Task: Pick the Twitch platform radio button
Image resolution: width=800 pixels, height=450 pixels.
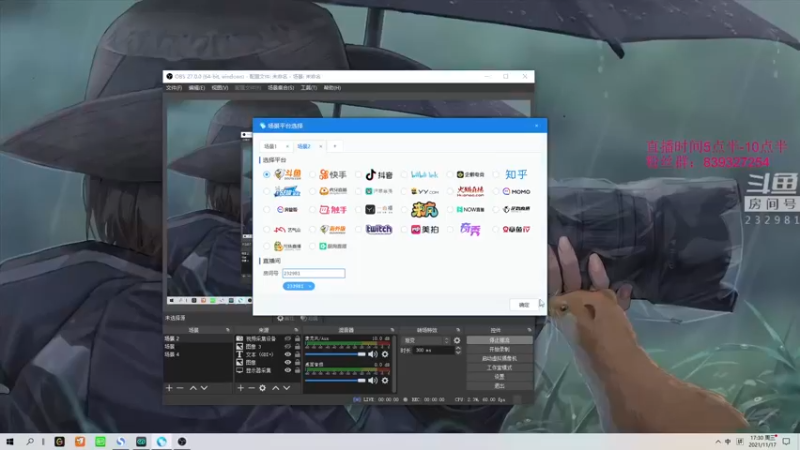Action: pos(358,230)
